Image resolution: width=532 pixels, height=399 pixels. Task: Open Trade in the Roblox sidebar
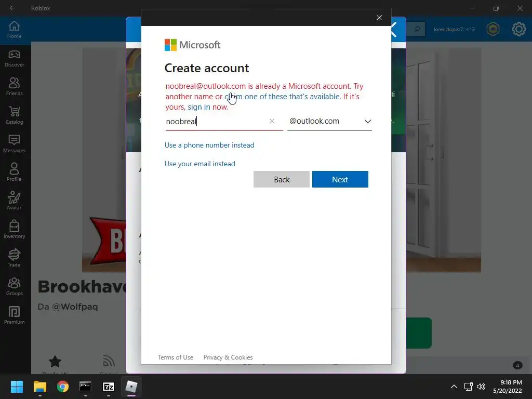[x=14, y=258]
